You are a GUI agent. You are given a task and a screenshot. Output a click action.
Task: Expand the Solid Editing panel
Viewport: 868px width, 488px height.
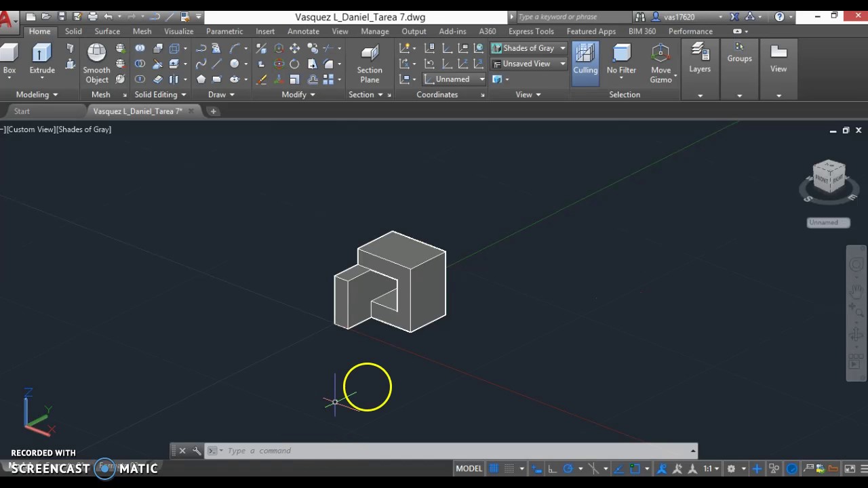point(160,95)
